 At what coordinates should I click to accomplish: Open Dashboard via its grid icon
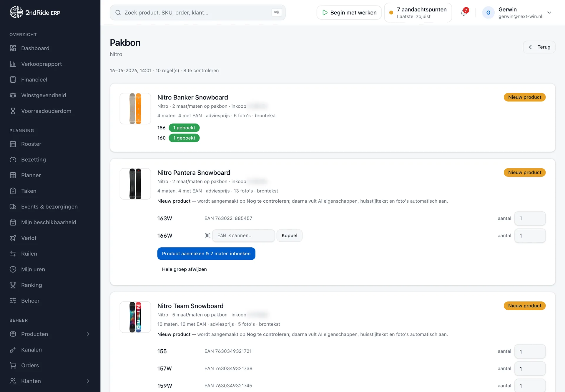(13, 48)
